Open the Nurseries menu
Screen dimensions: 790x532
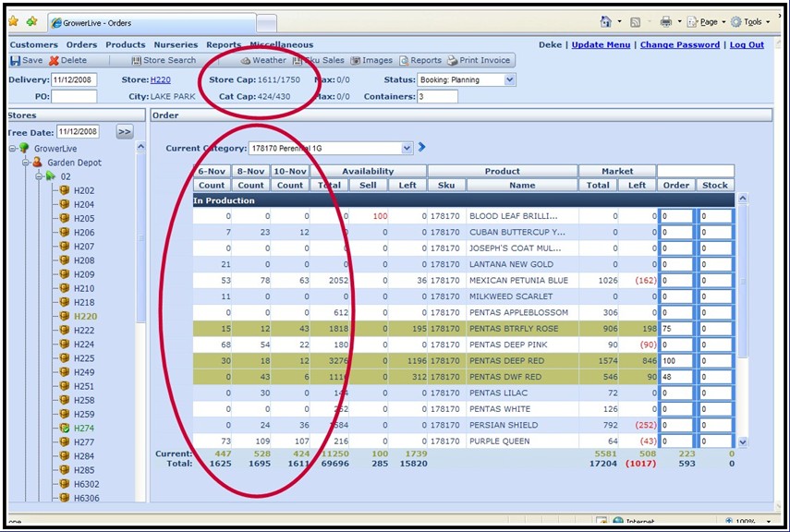176,44
